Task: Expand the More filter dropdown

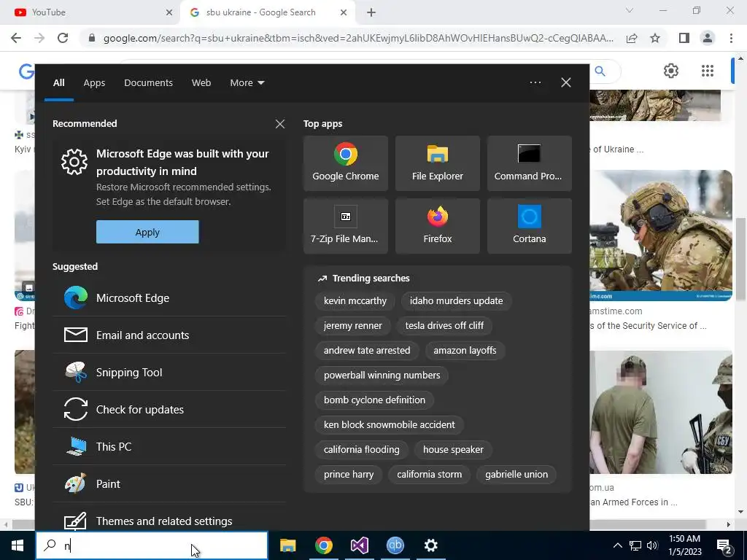Action: click(x=247, y=82)
